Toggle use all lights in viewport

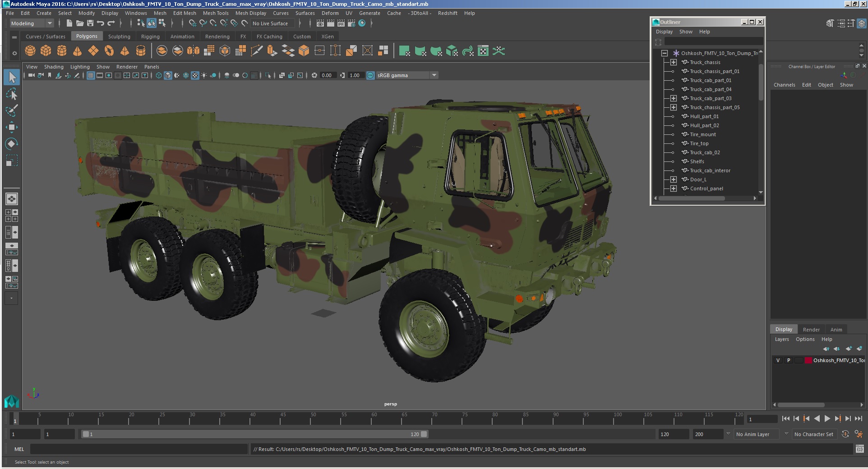point(204,75)
